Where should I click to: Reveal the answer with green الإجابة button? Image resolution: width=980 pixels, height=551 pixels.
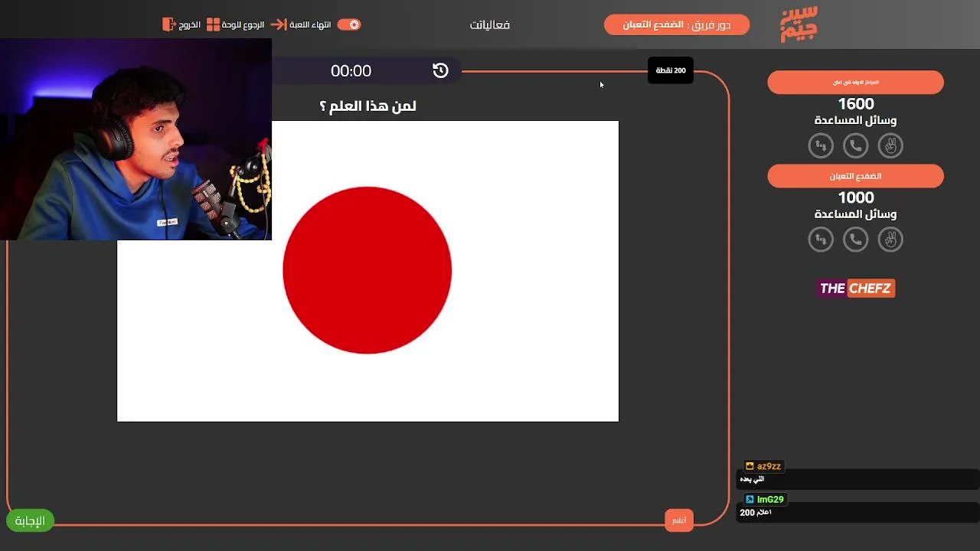pos(31,521)
